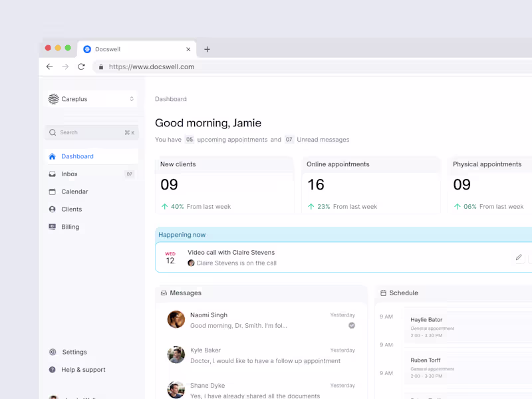
Task: Click the Happening now banner label
Action: 182,235
